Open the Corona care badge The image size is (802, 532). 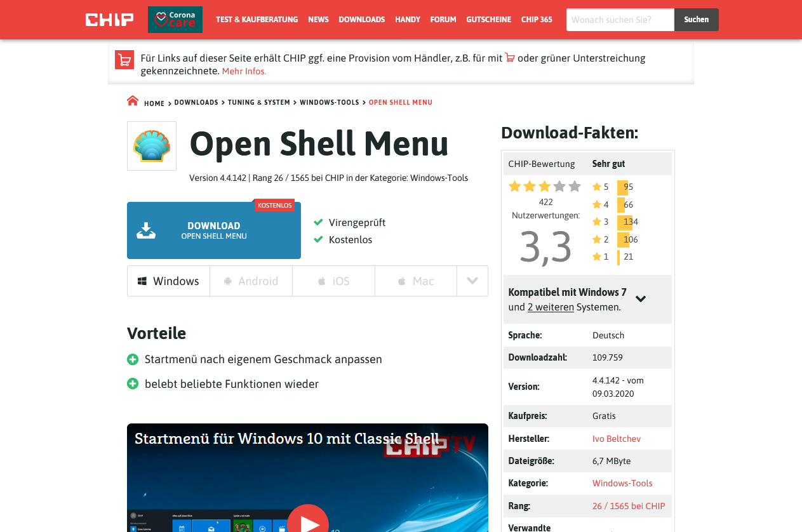click(x=175, y=19)
